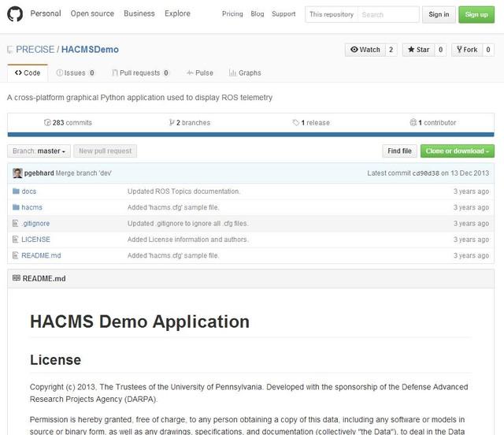Switch to the Issues tab
504x435 pixels.
[x=76, y=73]
